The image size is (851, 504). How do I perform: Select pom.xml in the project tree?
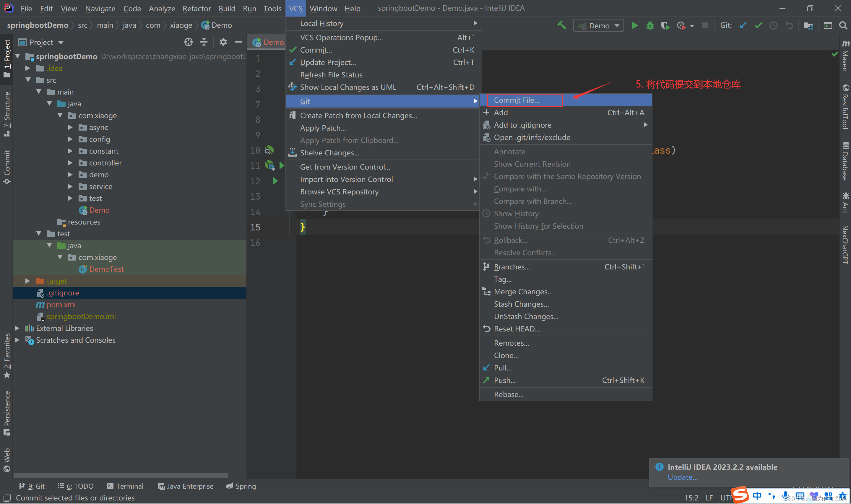pyautogui.click(x=61, y=305)
